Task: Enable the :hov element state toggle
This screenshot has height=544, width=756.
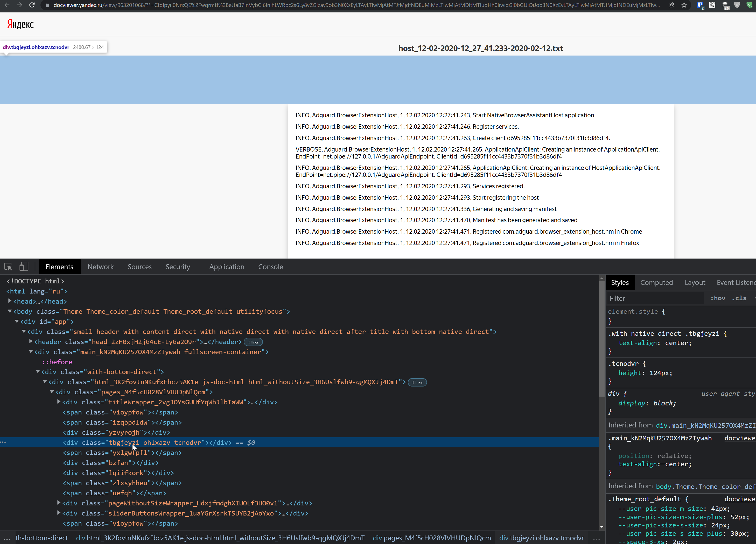Action: (718, 298)
